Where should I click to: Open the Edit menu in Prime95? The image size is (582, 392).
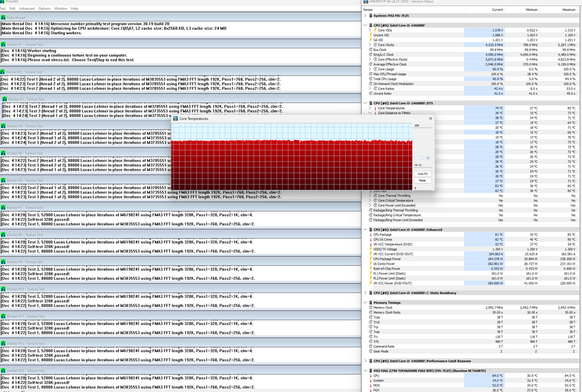pyautogui.click(x=12, y=8)
